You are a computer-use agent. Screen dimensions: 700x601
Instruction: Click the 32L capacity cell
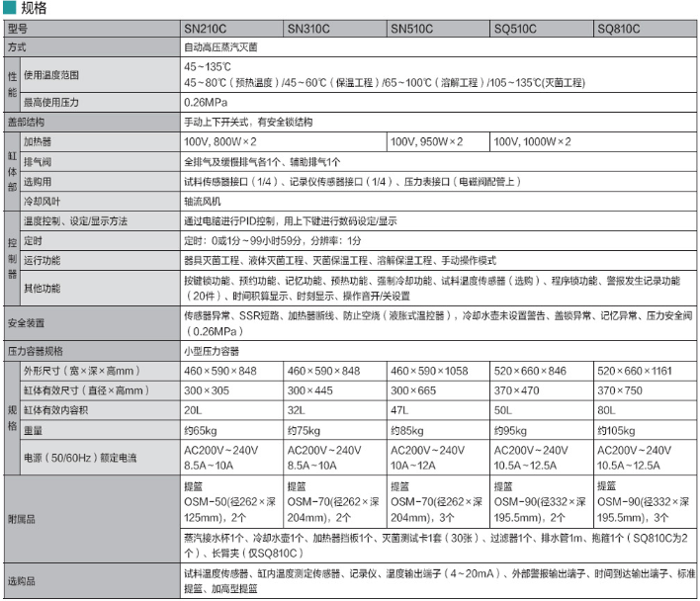coord(335,410)
